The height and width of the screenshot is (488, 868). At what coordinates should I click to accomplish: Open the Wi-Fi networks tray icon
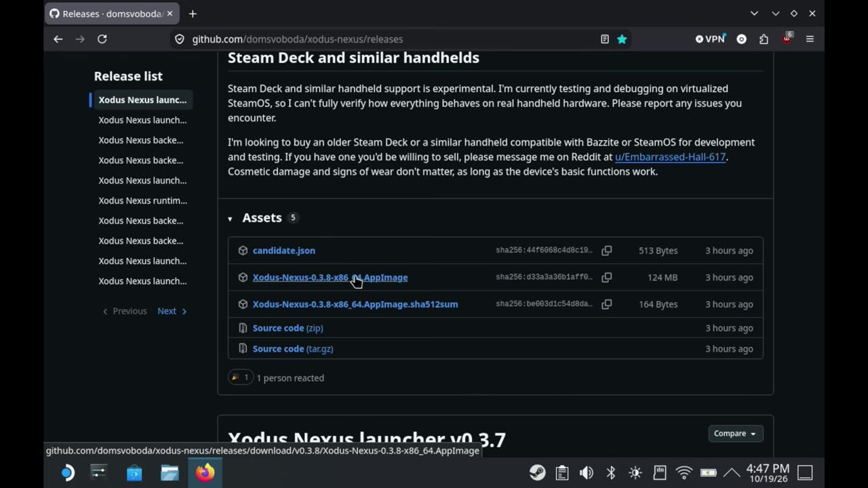tap(684, 472)
